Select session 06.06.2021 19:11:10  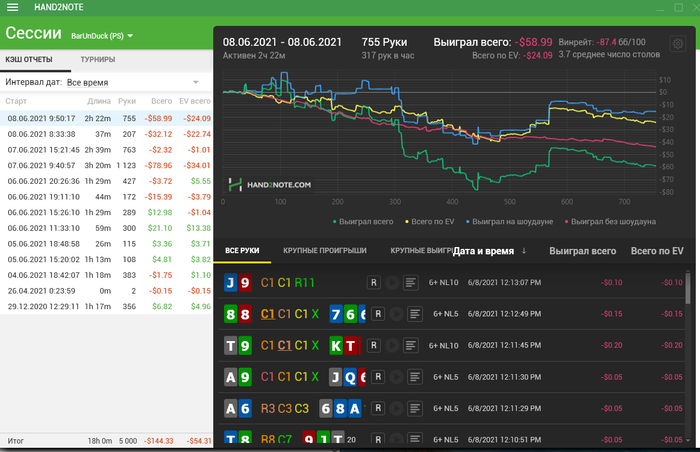pos(106,197)
